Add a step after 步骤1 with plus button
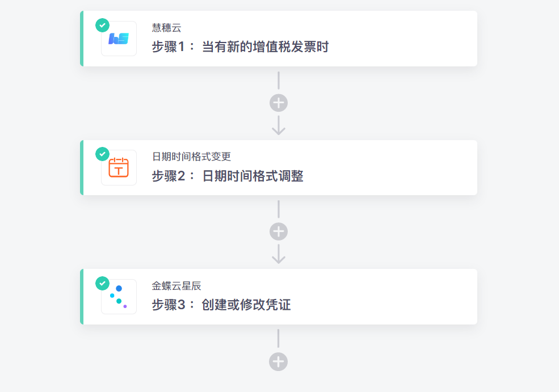 [279, 103]
